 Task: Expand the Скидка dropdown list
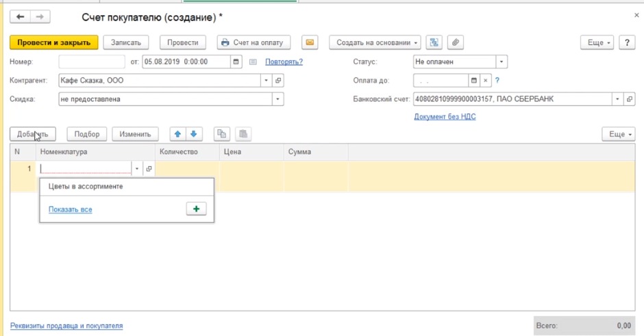coord(277,99)
